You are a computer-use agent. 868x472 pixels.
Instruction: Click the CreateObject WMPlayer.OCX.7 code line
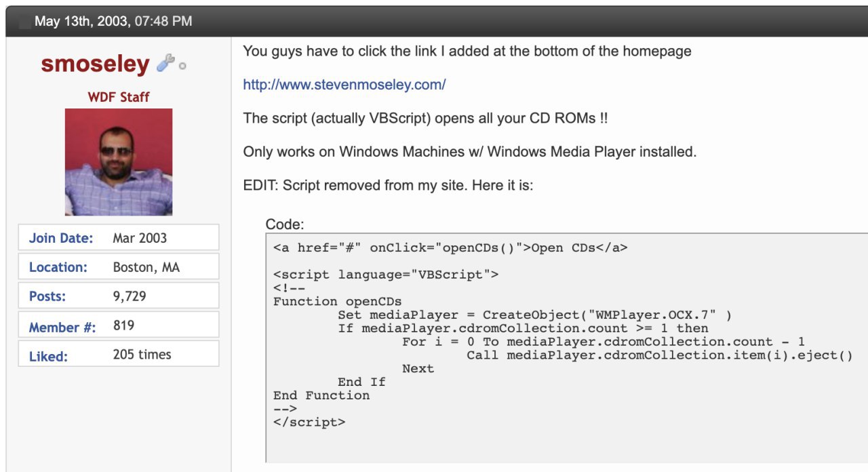[x=535, y=315]
